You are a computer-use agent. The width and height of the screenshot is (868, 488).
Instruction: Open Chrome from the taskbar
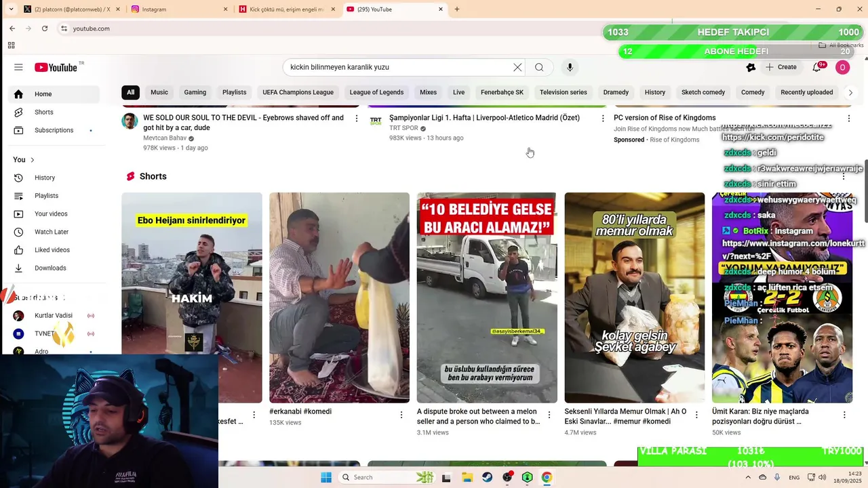tap(547, 477)
